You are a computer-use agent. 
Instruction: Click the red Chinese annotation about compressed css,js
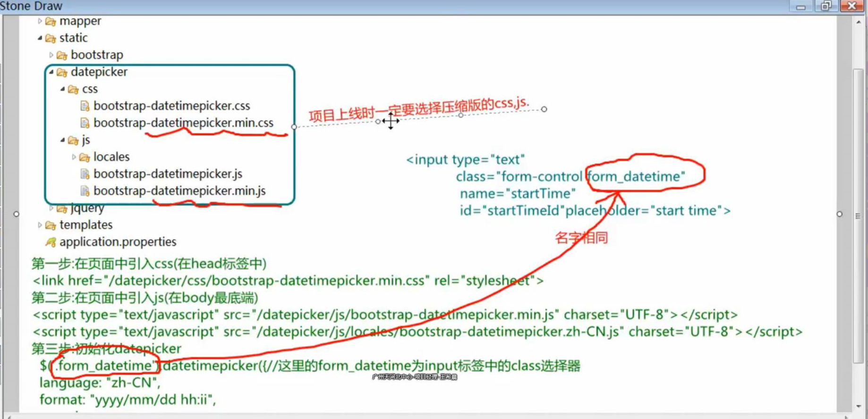(419, 110)
